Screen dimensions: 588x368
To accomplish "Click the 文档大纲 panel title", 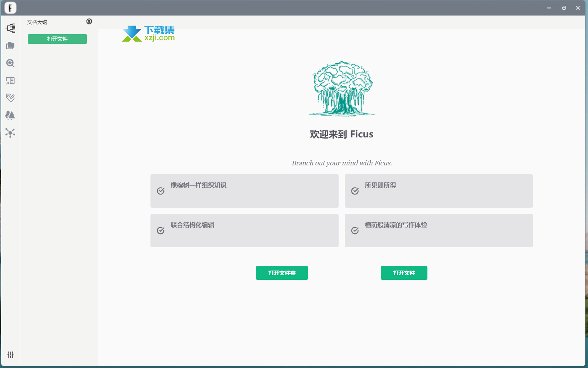I will 37,22.
